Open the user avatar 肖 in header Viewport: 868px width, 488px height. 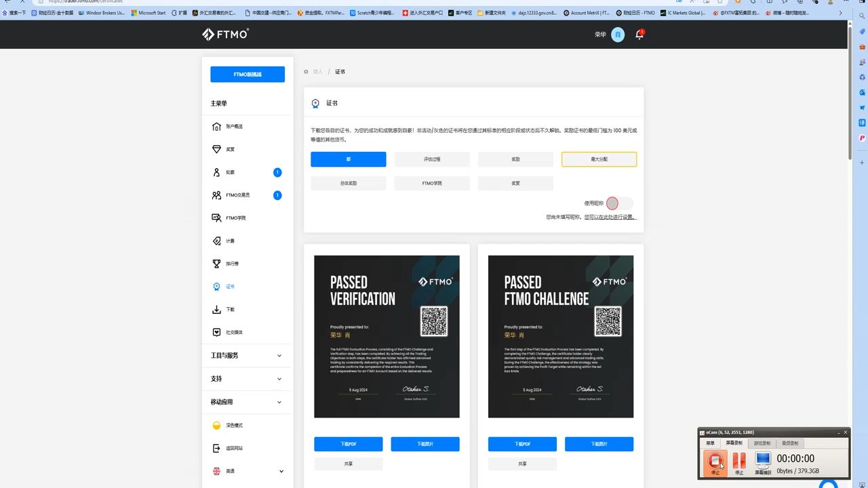[618, 35]
